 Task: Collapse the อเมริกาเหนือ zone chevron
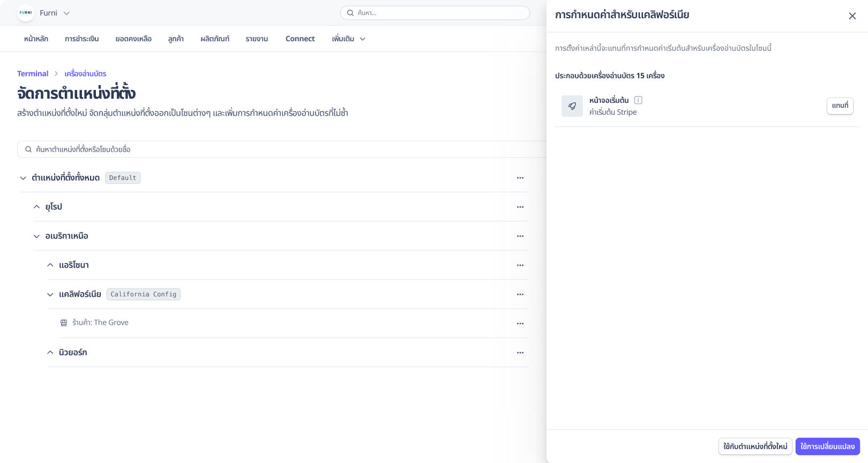tap(36, 236)
